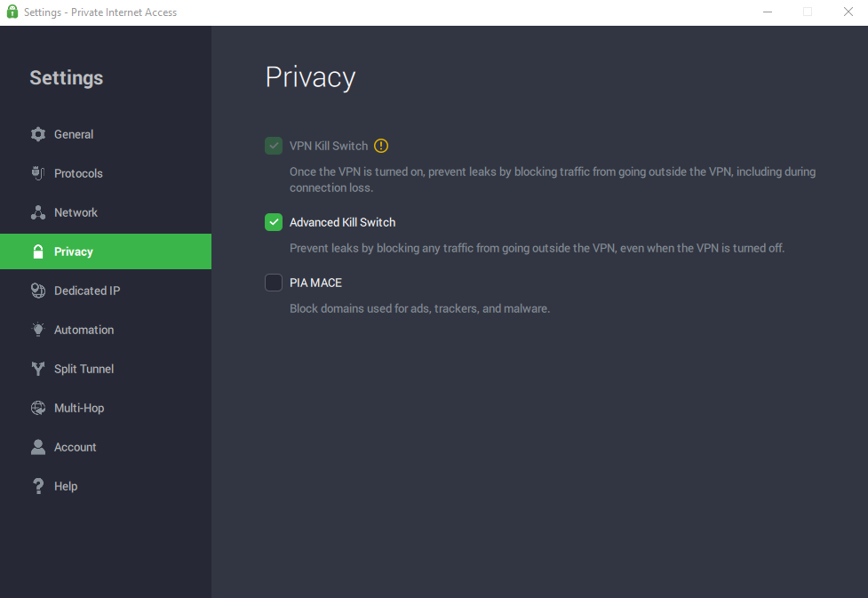This screenshot has height=598, width=868.
Task: Open the Protocols settings label
Action: [78, 173]
